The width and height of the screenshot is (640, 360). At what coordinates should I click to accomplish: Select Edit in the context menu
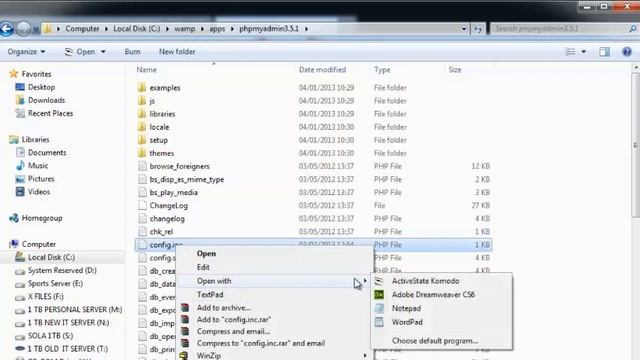pos(203,267)
